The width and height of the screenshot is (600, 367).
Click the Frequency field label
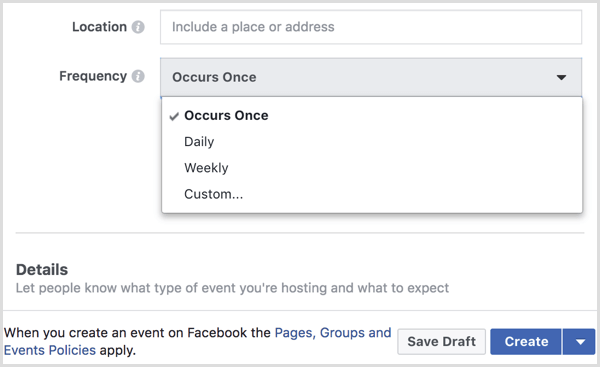click(x=93, y=77)
